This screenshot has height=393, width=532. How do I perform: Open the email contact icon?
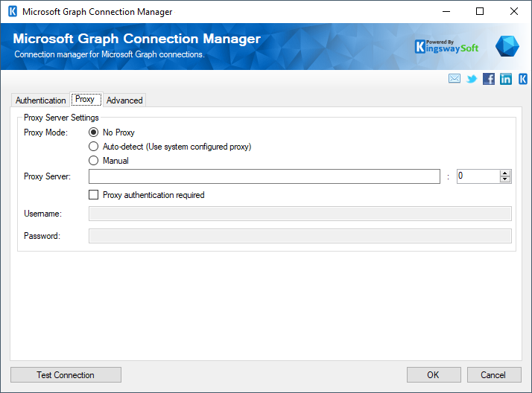click(455, 79)
